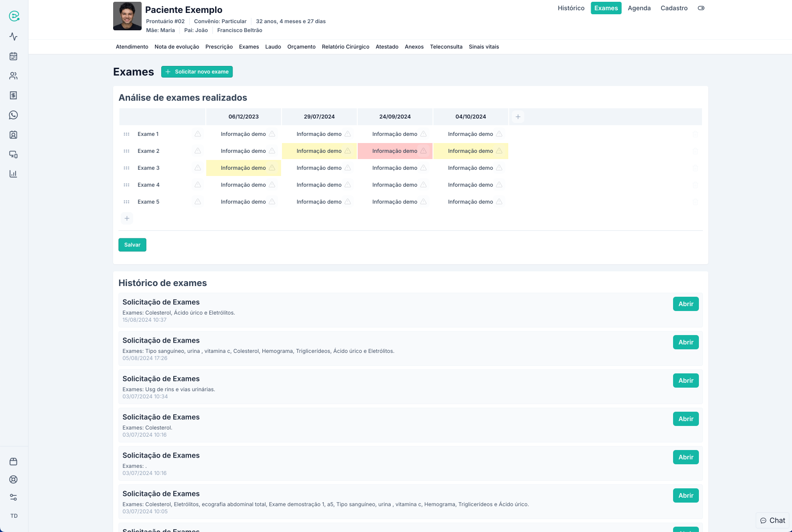The image size is (792, 532).
Task: Open the WhatsApp icon in the sidebar
Action: click(13, 115)
